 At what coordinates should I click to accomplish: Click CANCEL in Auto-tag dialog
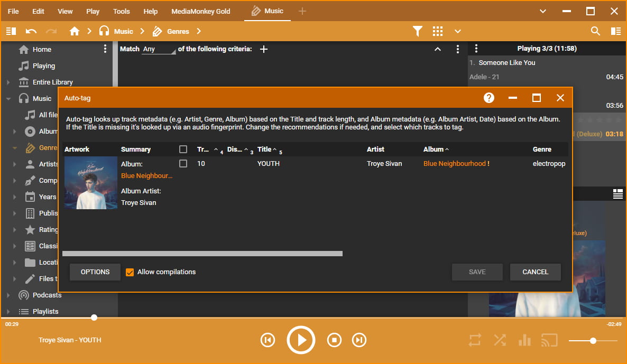536,272
